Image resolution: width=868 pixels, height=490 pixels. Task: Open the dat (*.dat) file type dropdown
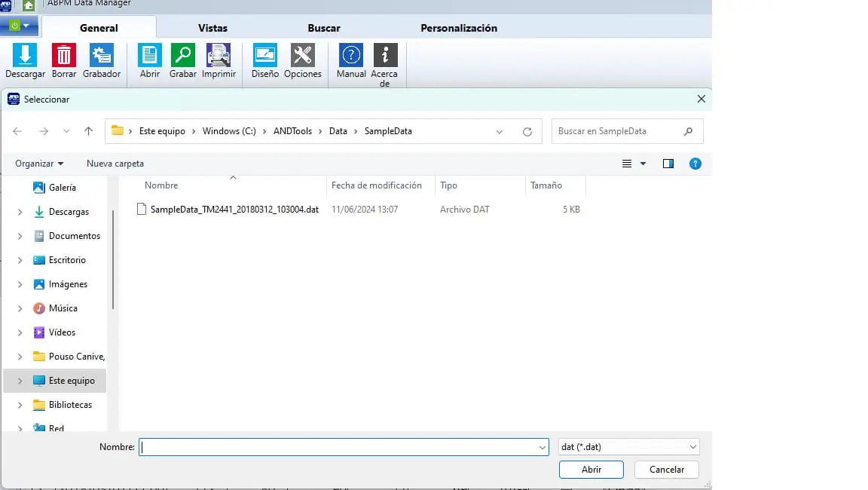[628, 447]
